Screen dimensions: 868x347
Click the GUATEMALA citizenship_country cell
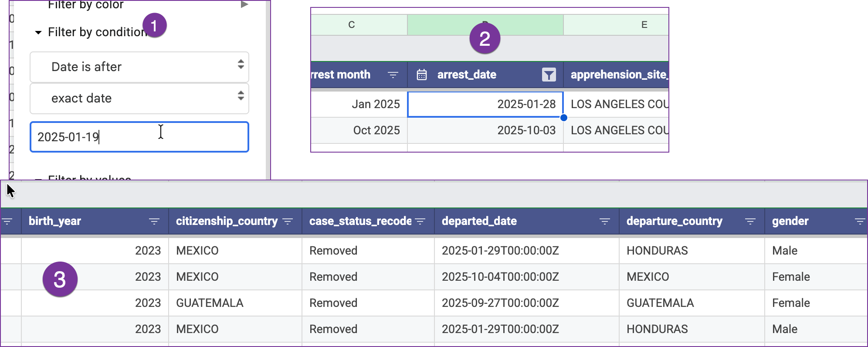click(x=235, y=303)
